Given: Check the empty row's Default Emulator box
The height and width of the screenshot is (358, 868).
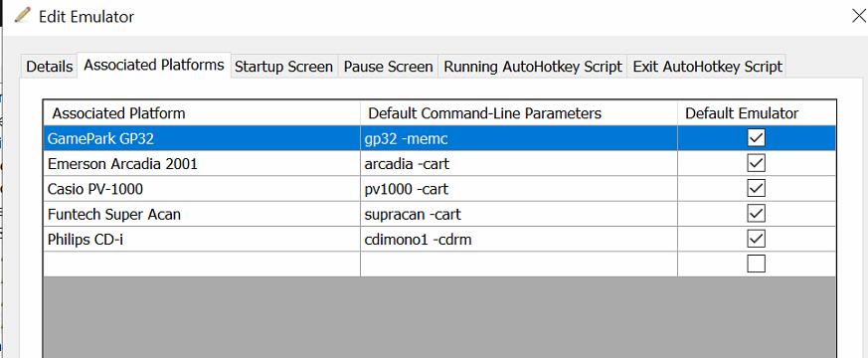Looking at the screenshot, I should (756, 264).
